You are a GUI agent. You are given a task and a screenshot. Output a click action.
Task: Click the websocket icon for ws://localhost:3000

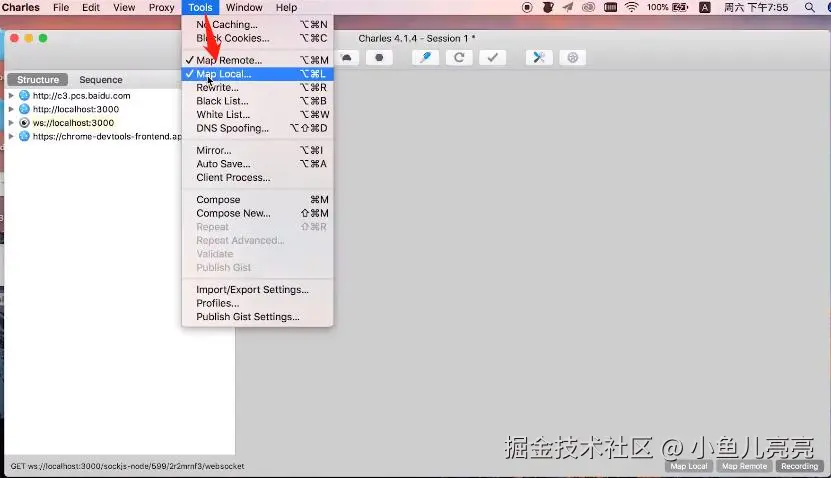[24, 122]
